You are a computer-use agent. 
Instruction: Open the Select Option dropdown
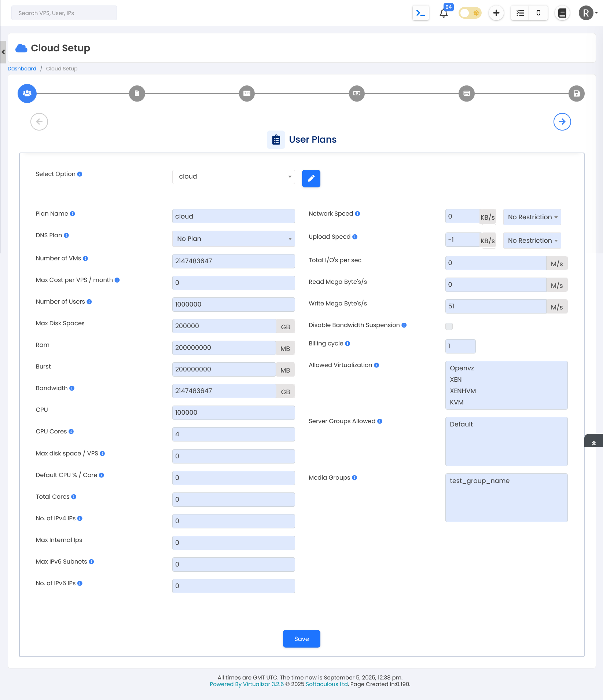[234, 177]
